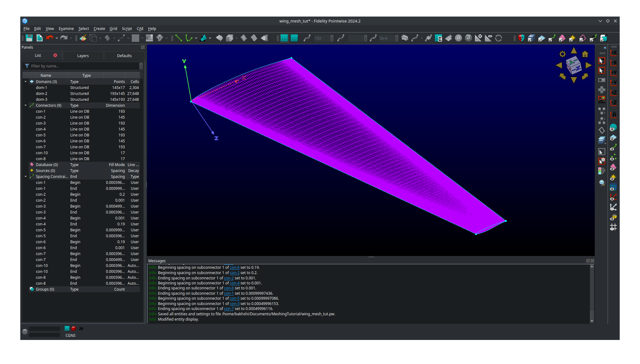The image size is (640, 364).
Task: Open the Examine function tool with sigma icon
Action: click(439, 38)
